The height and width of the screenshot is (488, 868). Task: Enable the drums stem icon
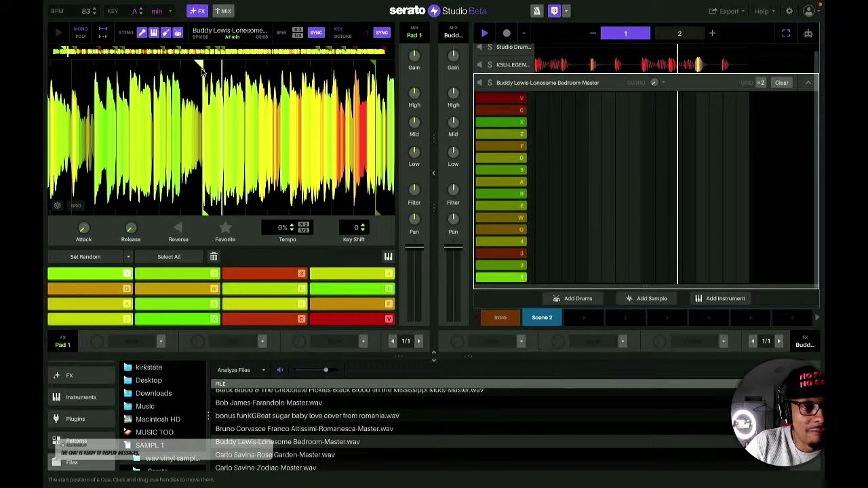pos(178,33)
